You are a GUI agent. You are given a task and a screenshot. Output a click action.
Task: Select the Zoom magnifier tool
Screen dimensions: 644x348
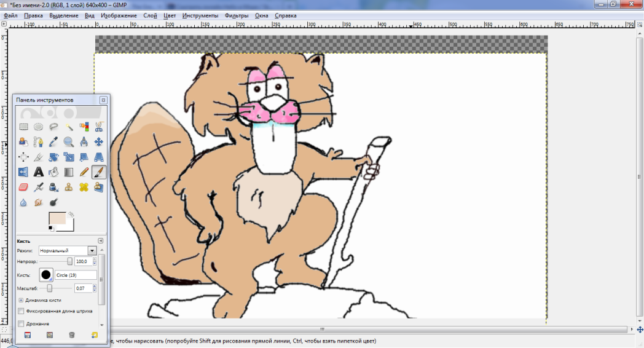69,142
